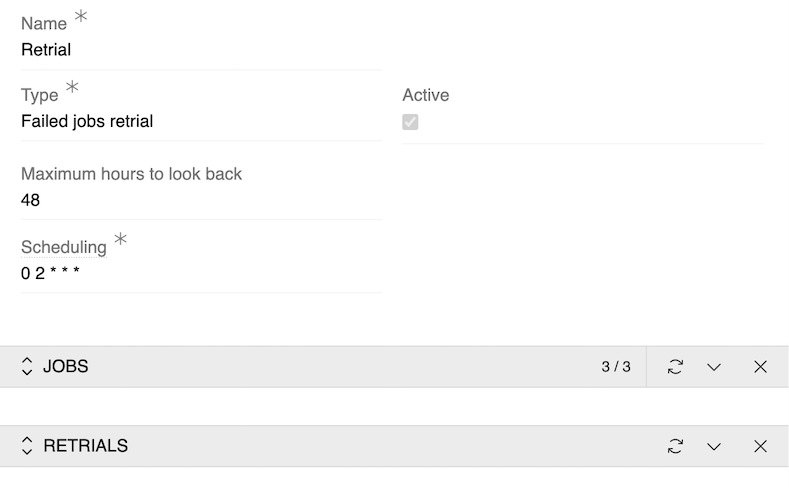Edit the Name field containing Retrial
789x488 pixels.
(x=200, y=49)
